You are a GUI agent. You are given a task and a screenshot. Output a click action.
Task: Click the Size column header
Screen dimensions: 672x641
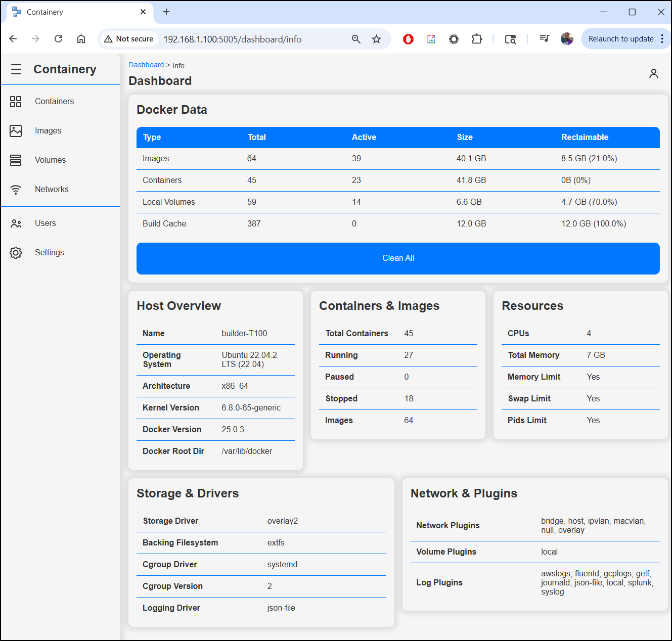[465, 138]
